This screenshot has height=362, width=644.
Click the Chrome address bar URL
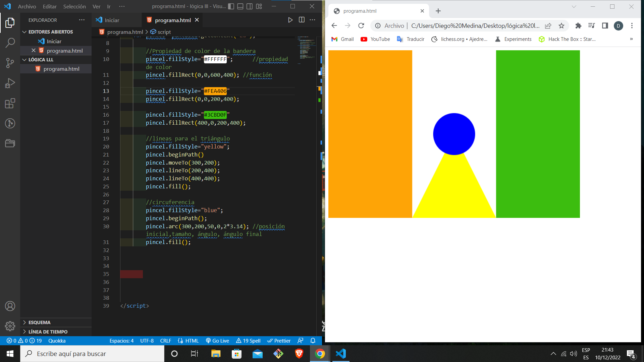click(475, 26)
